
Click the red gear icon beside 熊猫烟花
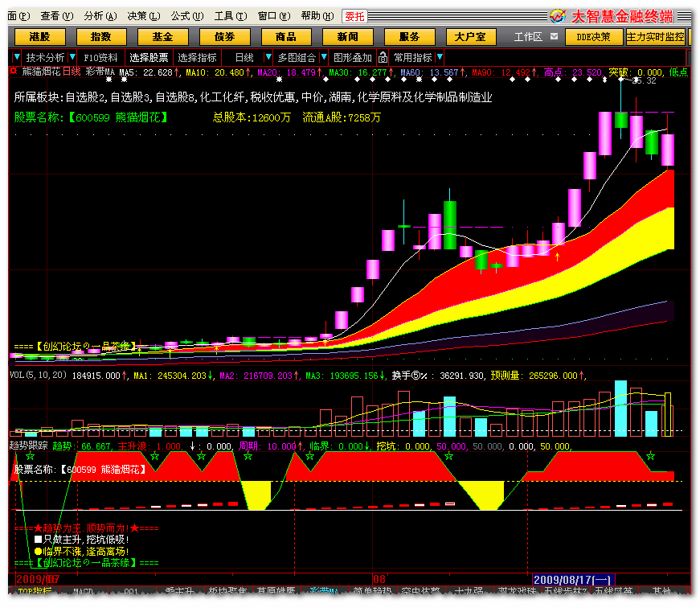(x=14, y=71)
